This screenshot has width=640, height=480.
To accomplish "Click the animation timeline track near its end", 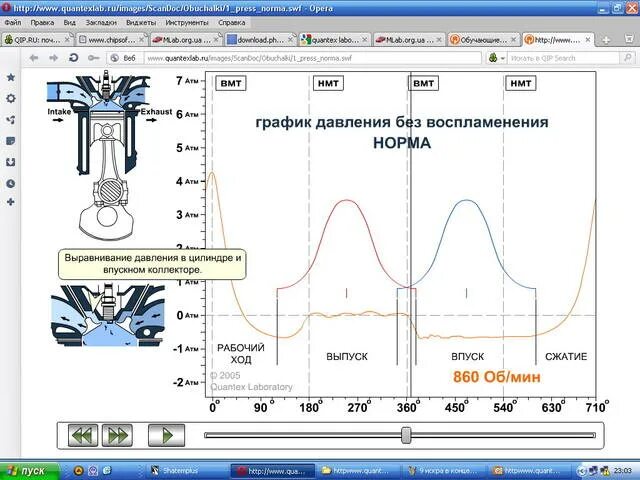I will [x=586, y=435].
